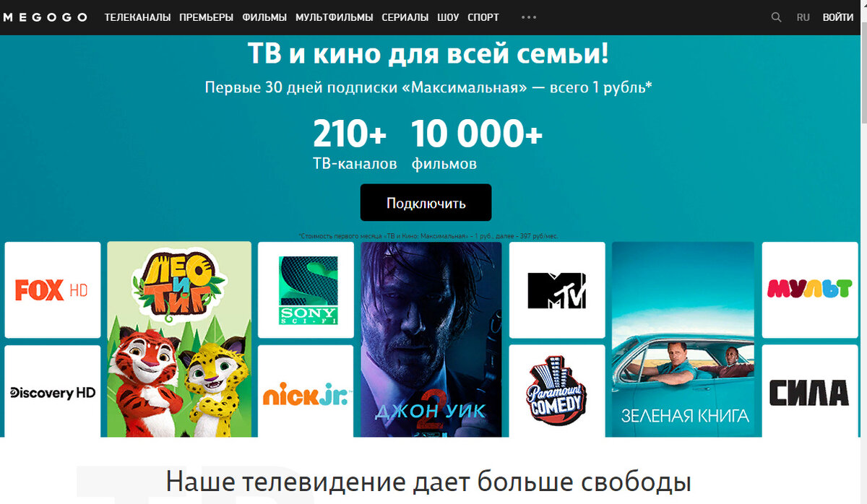Expand the three-dots more menu
This screenshot has width=867, height=504.
coord(529,17)
